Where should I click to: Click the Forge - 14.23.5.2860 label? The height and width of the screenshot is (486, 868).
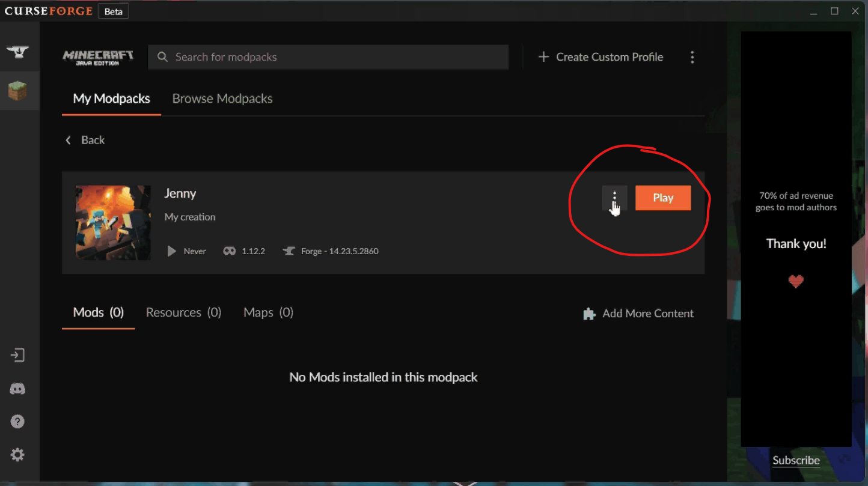tap(340, 251)
